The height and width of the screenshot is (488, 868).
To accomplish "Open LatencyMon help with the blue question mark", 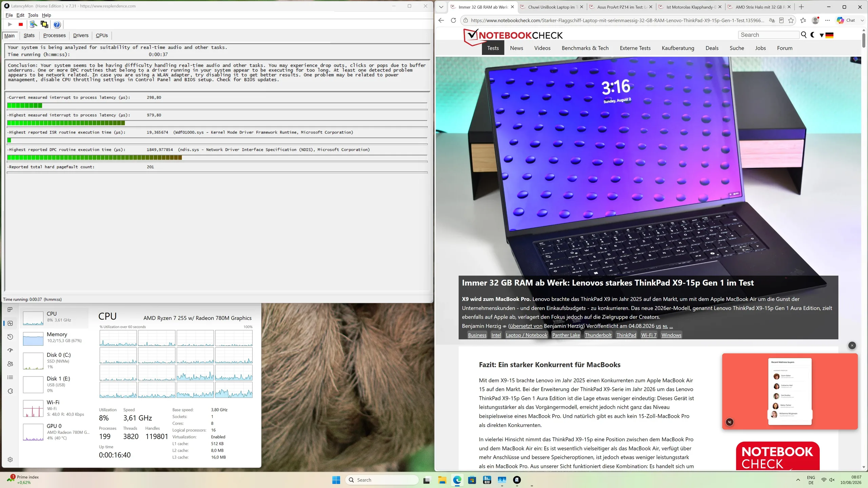I will (57, 24).
